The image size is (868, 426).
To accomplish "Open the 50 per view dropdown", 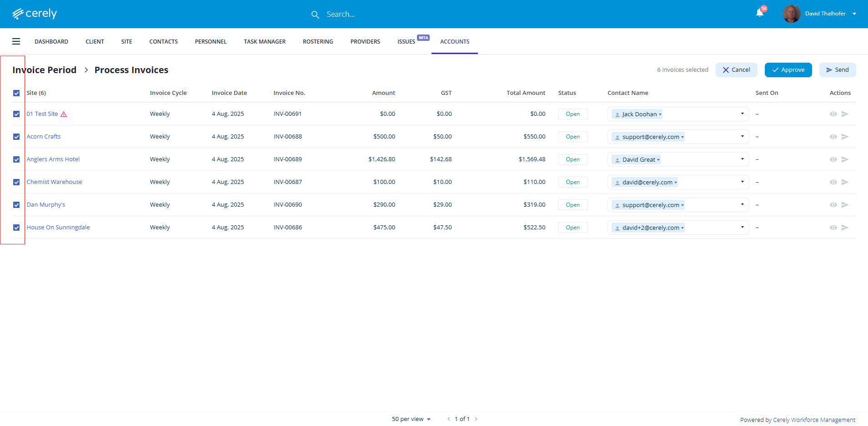I will pos(411,419).
